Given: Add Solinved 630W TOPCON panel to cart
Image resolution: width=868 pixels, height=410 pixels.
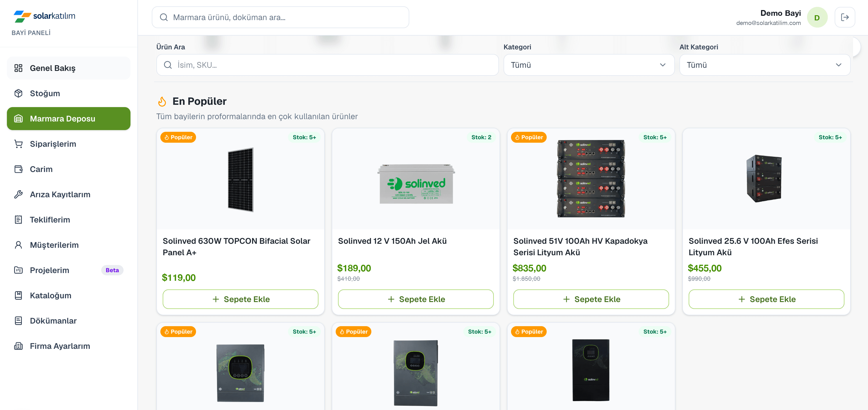Looking at the screenshot, I should pos(240,299).
